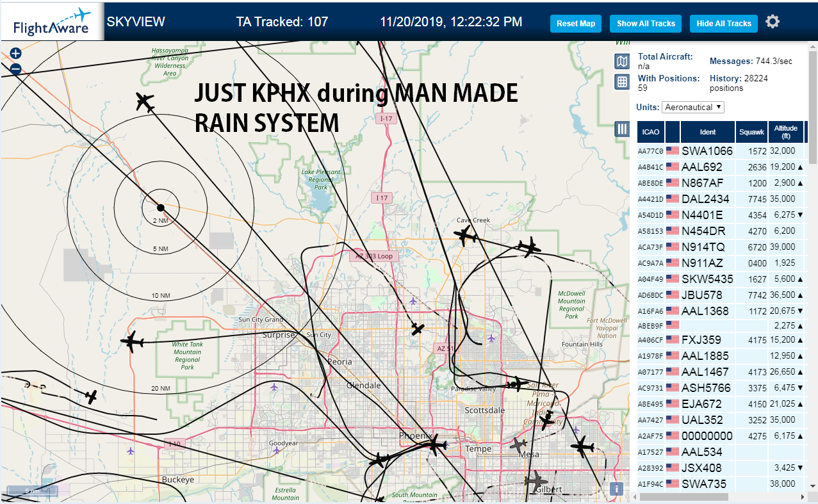Select aircraft icon northwest of range rings
The image size is (818, 504).
[x=145, y=102]
